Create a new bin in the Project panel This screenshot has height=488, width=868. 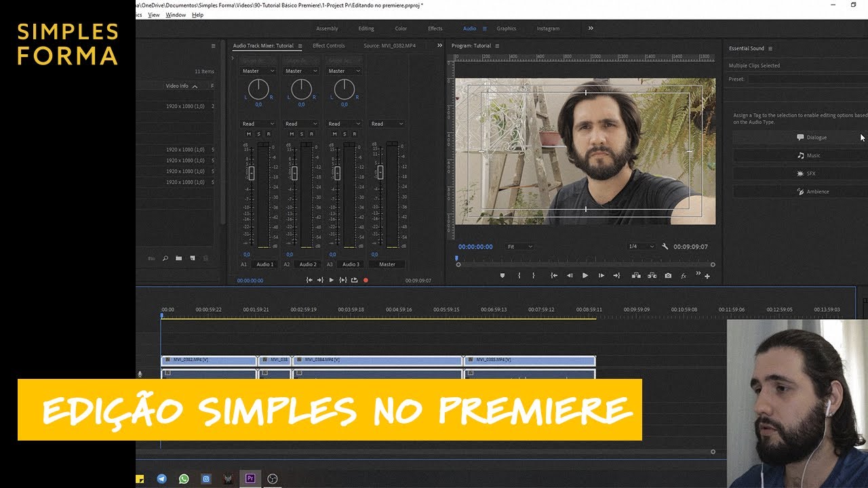pyautogui.click(x=179, y=258)
